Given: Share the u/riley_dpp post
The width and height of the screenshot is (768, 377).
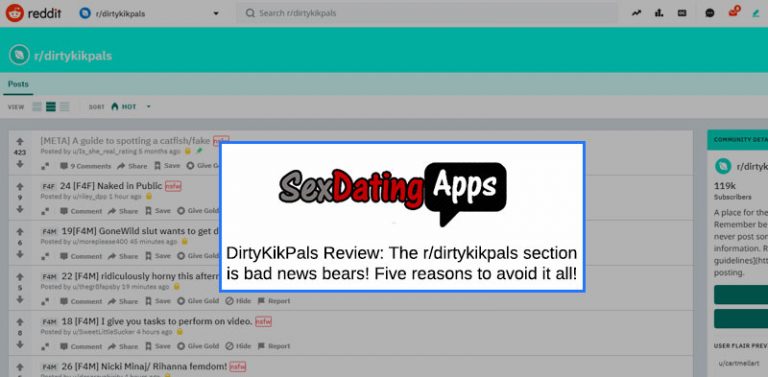Looking at the screenshot, I should 123,211.
